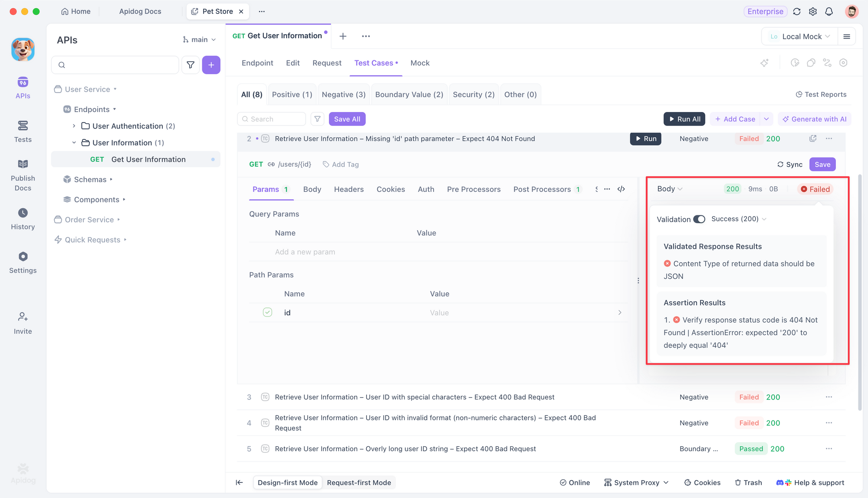Viewport: 868px width, 498px height.
Task: Click the Run All button
Action: [x=684, y=119]
